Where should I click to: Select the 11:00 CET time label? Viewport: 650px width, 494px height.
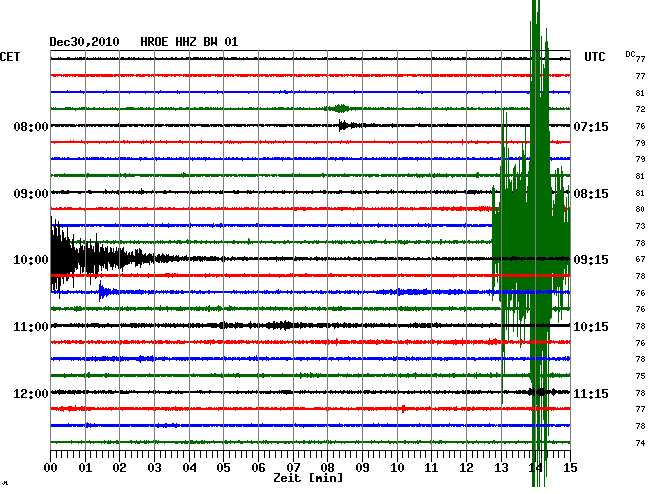tap(31, 327)
